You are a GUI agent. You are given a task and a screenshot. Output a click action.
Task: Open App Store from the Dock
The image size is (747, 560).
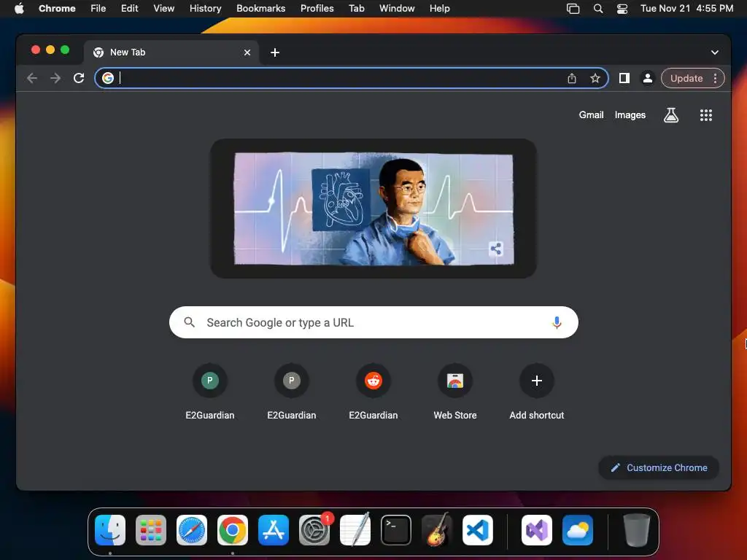(x=274, y=529)
